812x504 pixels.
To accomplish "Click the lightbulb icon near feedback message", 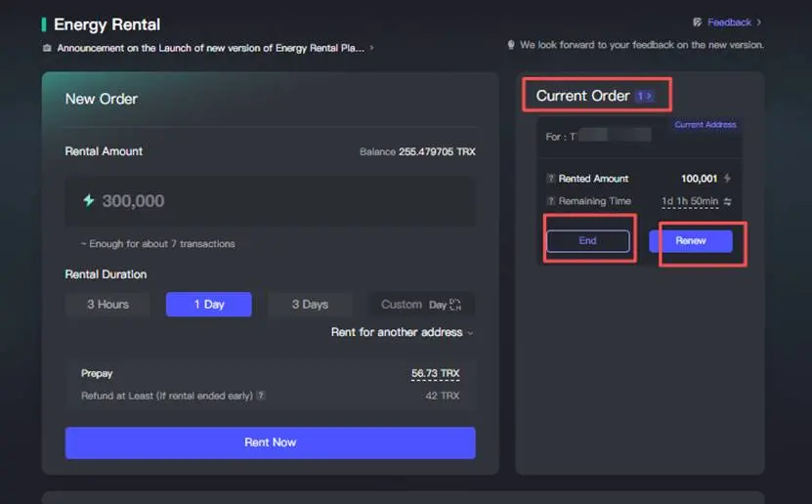I will pos(510,45).
